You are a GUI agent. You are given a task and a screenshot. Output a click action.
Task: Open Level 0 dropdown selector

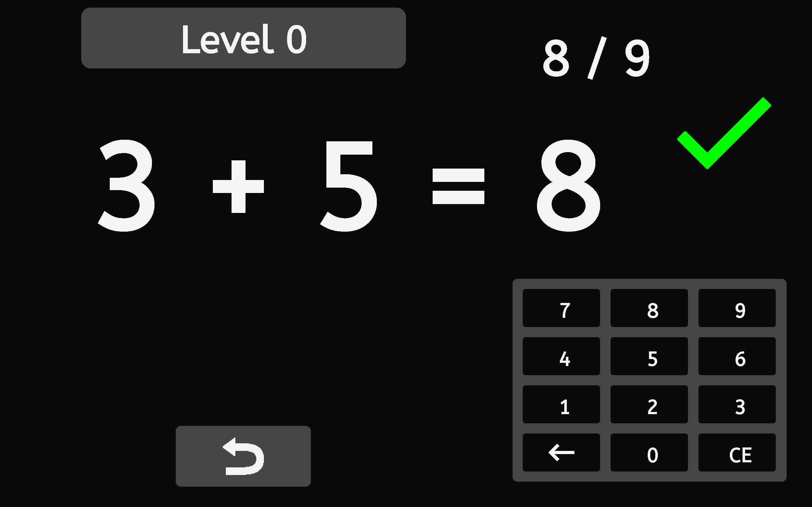coord(243,39)
